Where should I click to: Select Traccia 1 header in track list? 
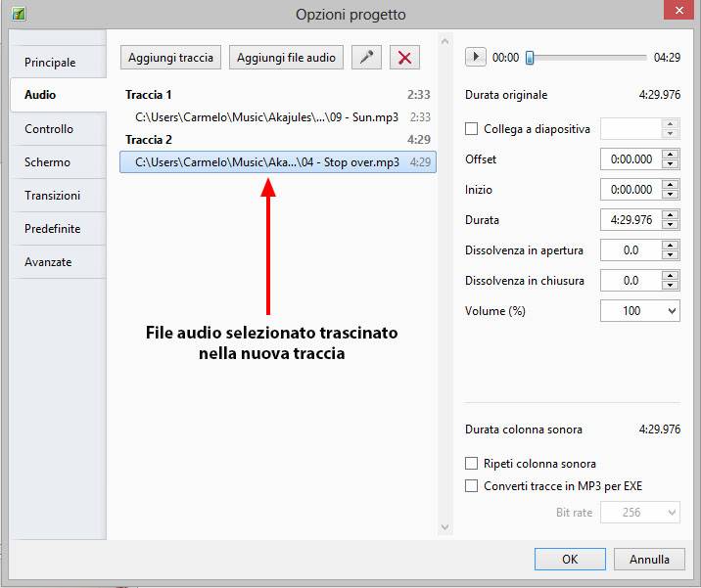150,95
